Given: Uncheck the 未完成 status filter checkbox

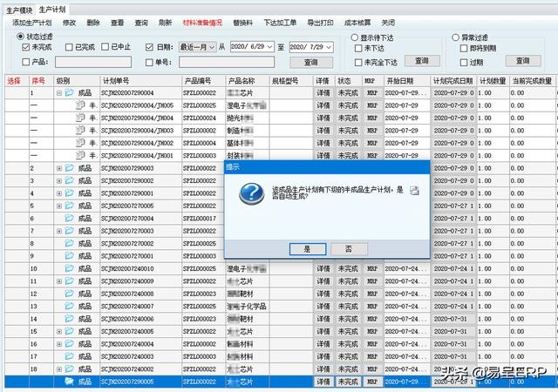Looking at the screenshot, I should tap(25, 47).
